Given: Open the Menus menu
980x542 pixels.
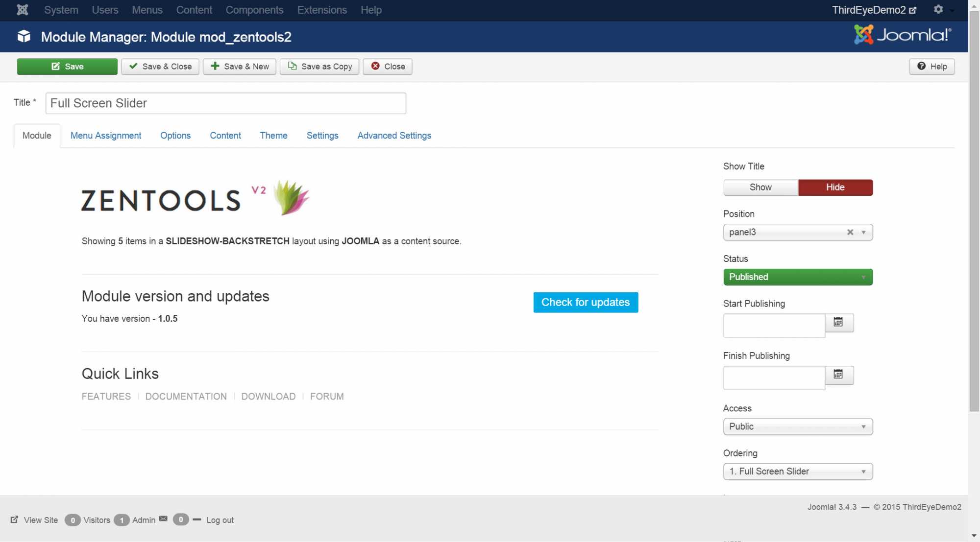Looking at the screenshot, I should 147,10.
